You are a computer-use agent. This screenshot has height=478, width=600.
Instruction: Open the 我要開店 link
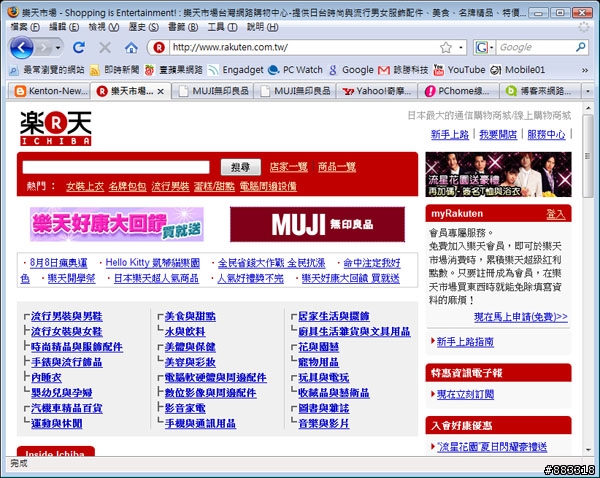(498, 134)
